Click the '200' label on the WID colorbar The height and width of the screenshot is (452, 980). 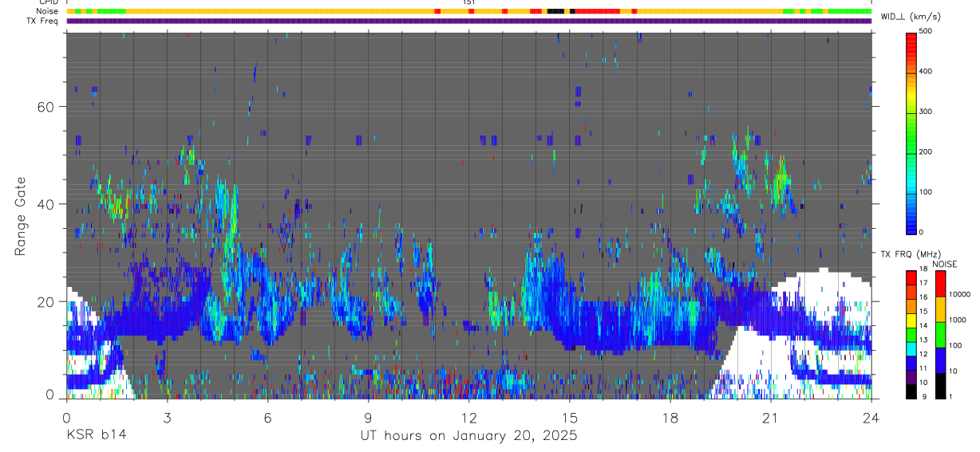(926, 152)
